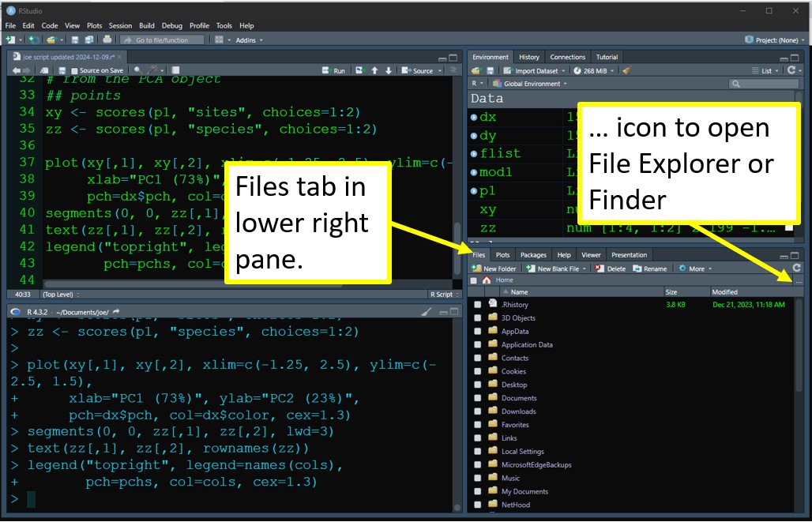This screenshot has height=522, width=812.
Task: Create a new file from main toolbar
Action: pyautogui.click(x=9, y=39)
